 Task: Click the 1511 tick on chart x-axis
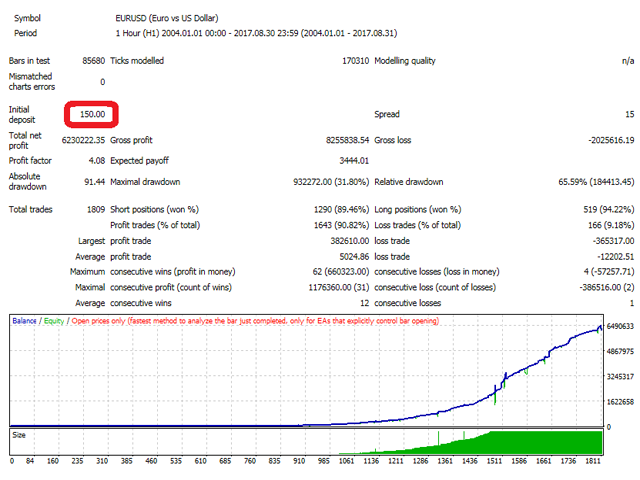tap(494, 462)
